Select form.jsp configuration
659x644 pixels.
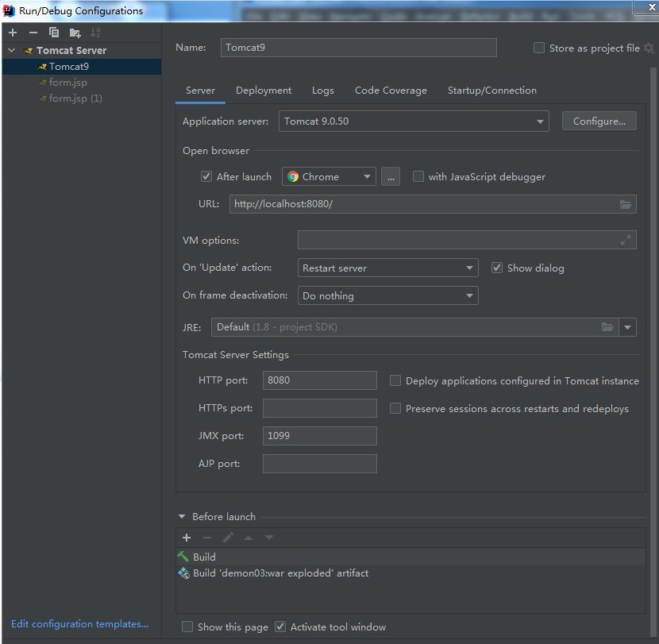(82, 83)
